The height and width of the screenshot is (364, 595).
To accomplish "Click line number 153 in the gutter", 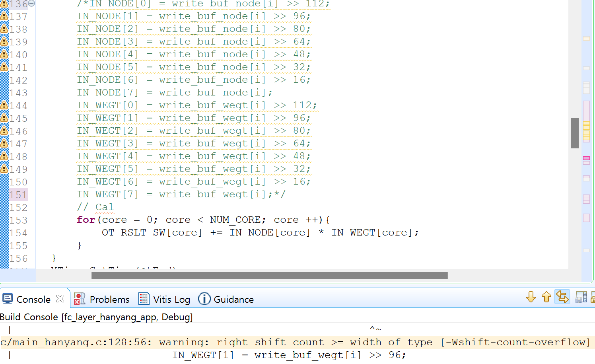I will coord(18,220).
